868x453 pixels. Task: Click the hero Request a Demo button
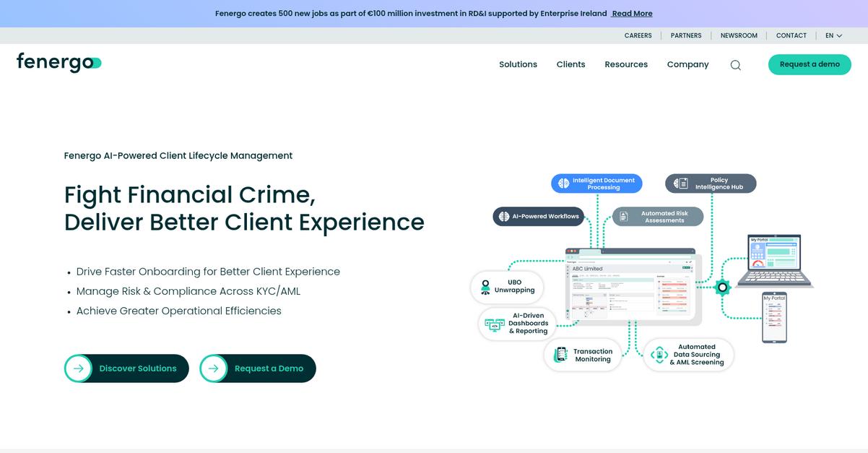(x=258, y=368)
